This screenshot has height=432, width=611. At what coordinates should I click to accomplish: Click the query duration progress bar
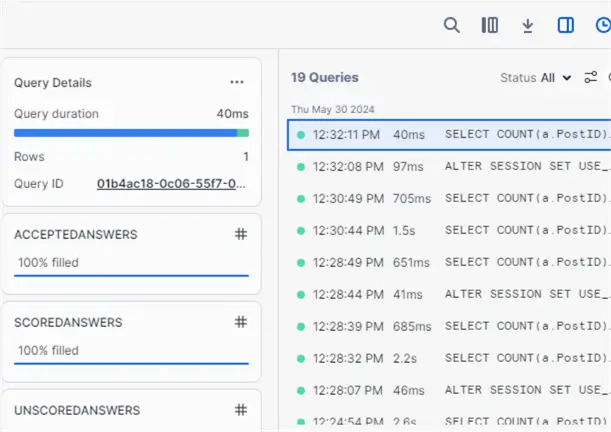point(131,133)
